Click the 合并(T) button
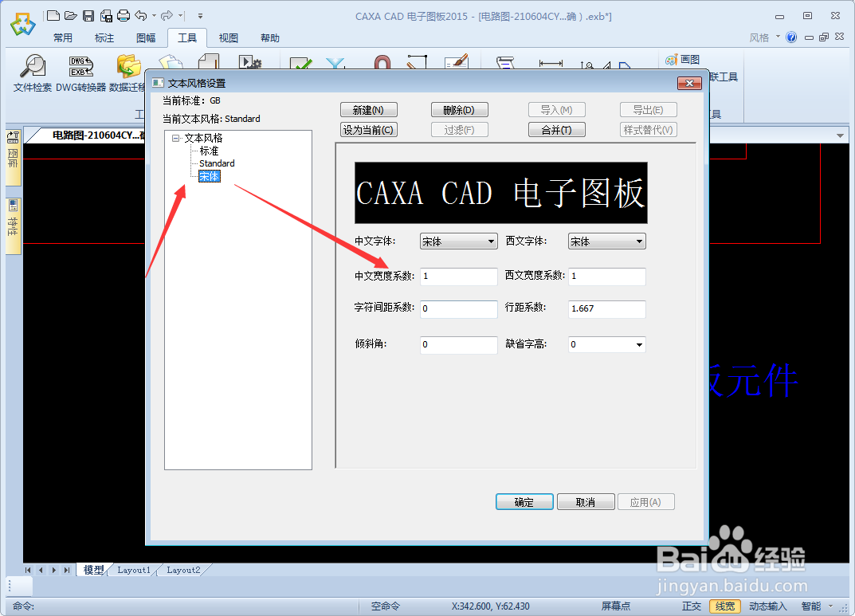Viewport: 855px width, 616px height. [x=557, y=130]
